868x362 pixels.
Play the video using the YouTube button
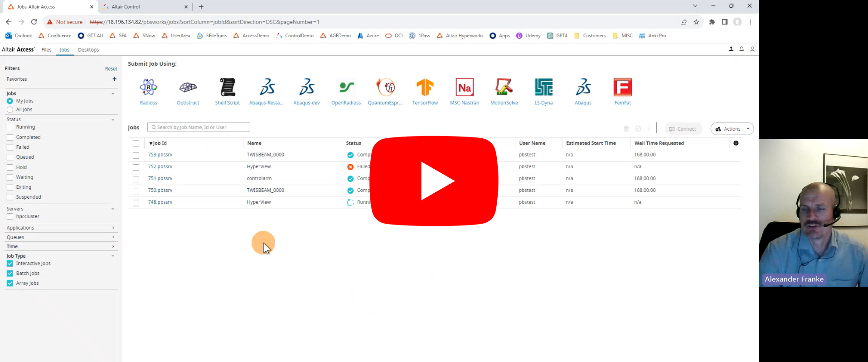point(434,181)
